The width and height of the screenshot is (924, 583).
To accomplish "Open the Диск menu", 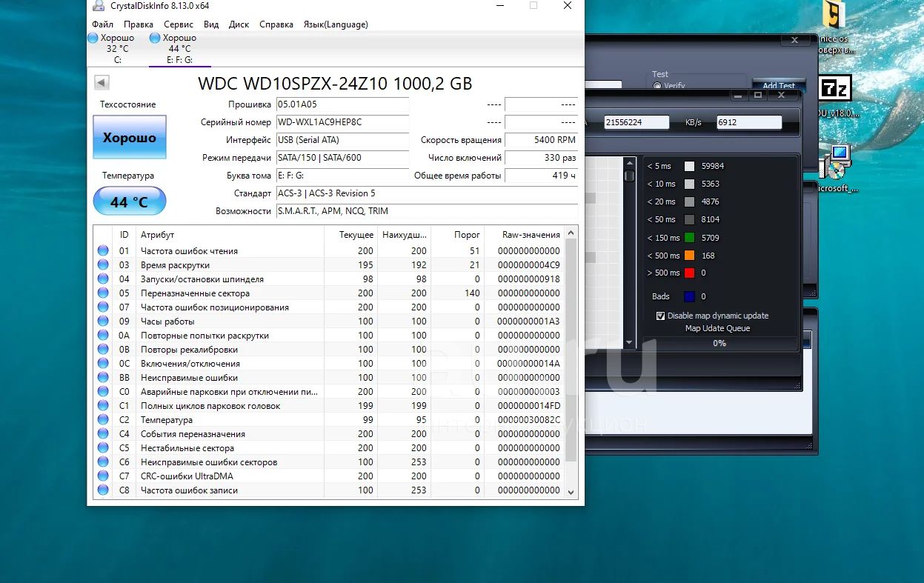I will click(239, 24).
